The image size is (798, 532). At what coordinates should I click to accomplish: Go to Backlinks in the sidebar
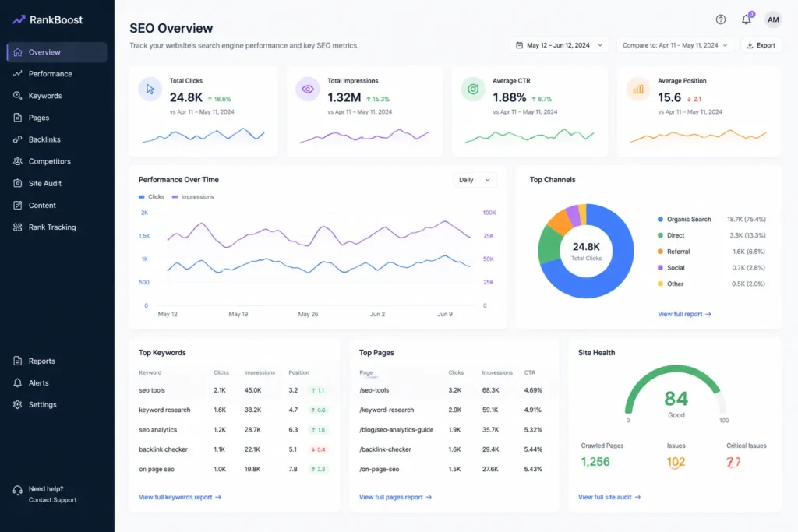pyautogui.click(x=57, y=139)
